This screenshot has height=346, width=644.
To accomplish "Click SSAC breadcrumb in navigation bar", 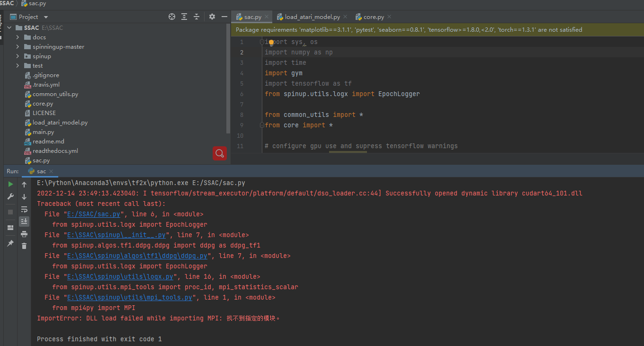I will pos(7,3).
